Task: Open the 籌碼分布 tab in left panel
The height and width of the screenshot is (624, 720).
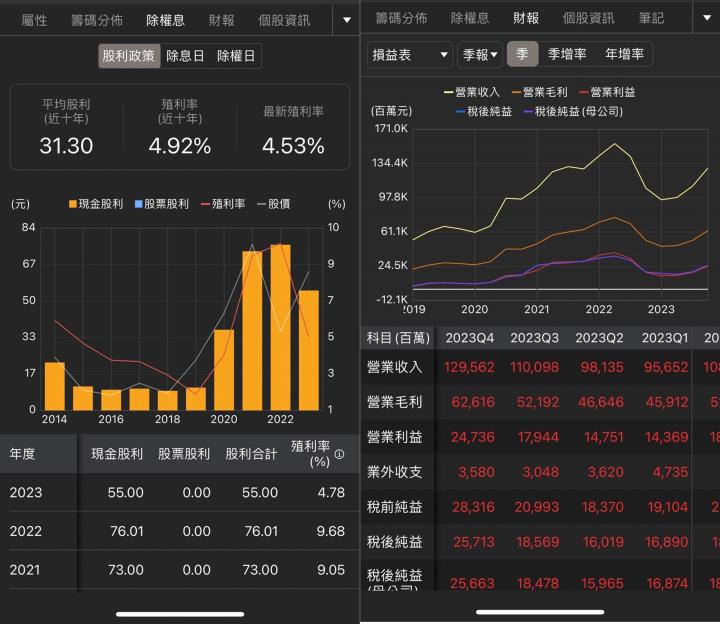Action: 98,19
